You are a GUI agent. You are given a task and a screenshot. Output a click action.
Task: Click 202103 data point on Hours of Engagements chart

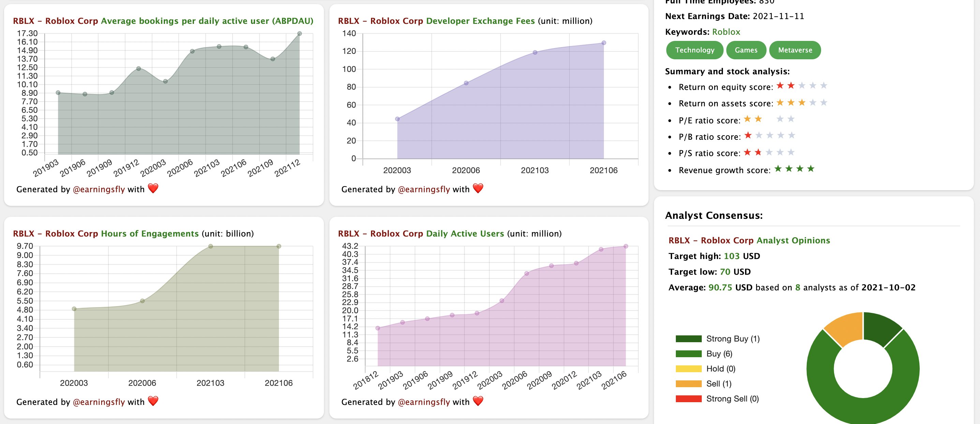[x=210, y=246]
